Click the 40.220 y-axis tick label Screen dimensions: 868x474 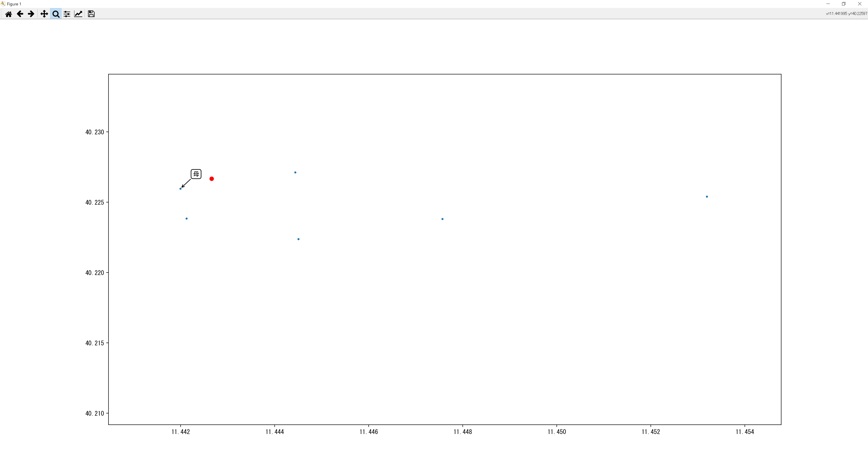tap(95, 273)
